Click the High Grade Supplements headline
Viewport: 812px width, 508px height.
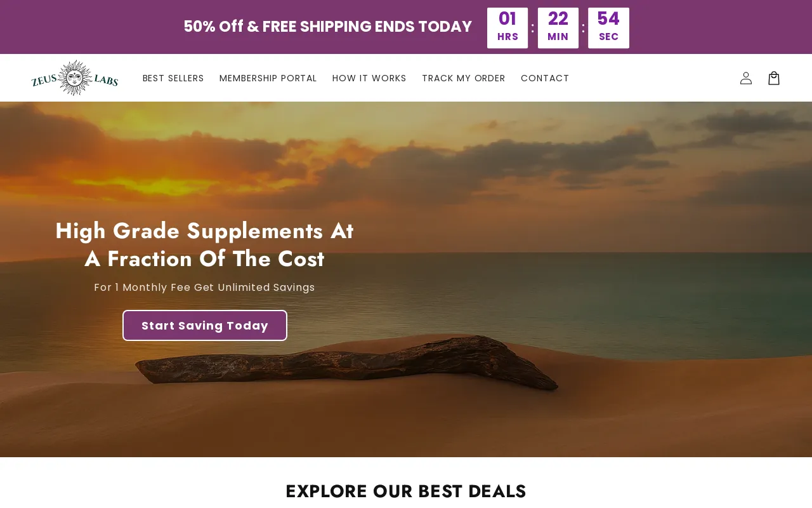pyautogui.click(x=204, y=244)
